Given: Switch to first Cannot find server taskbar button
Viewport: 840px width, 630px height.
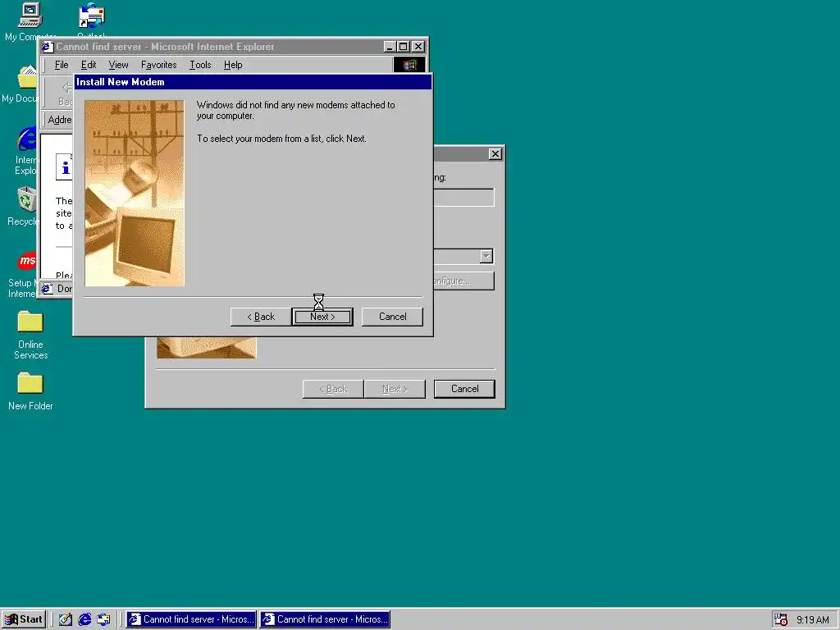Looking at the screenshot, I should [x=191, y=619].
